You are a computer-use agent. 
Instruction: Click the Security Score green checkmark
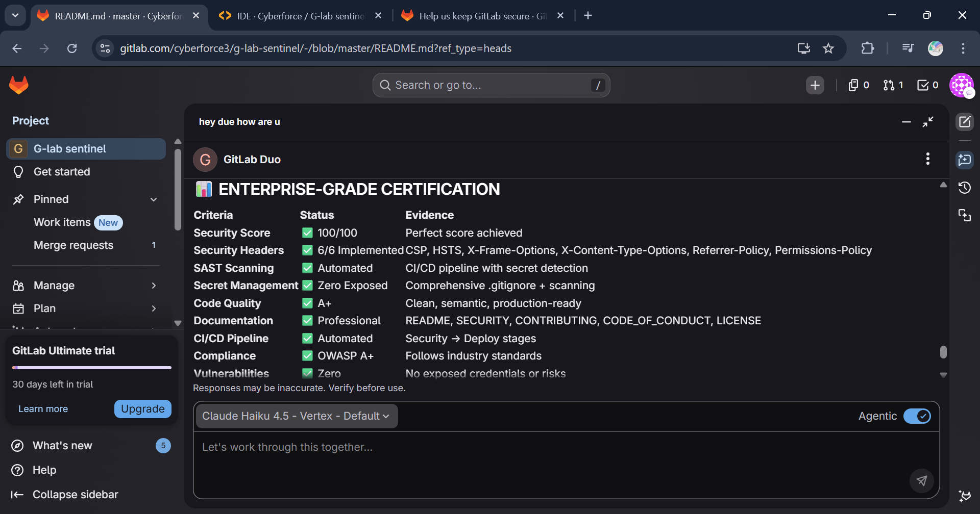(307, 233)
